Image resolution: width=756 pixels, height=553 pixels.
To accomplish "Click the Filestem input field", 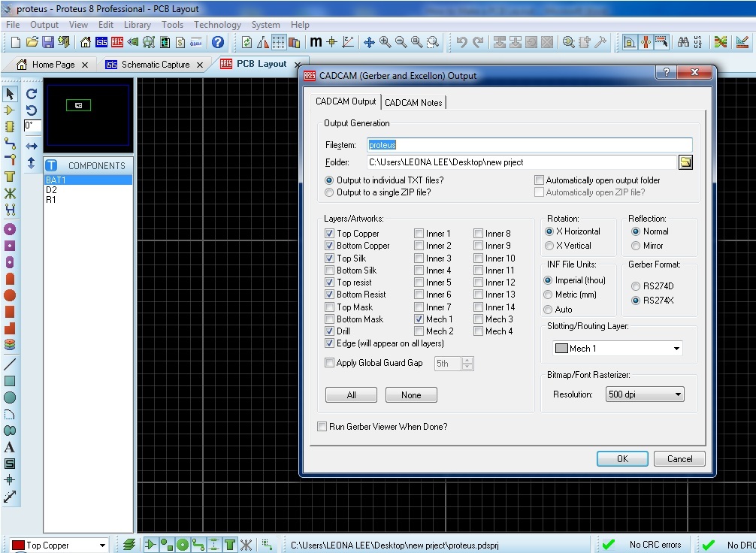I will point(529,145).
